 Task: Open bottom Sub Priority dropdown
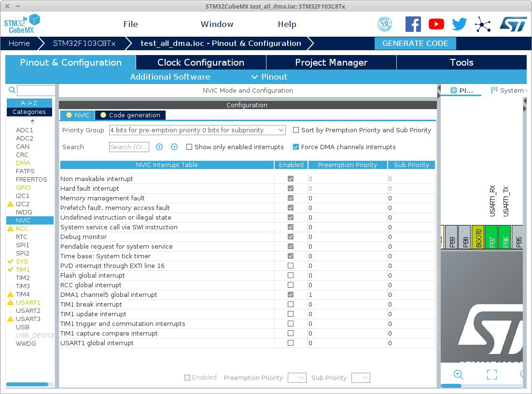[x=361, y=378]
